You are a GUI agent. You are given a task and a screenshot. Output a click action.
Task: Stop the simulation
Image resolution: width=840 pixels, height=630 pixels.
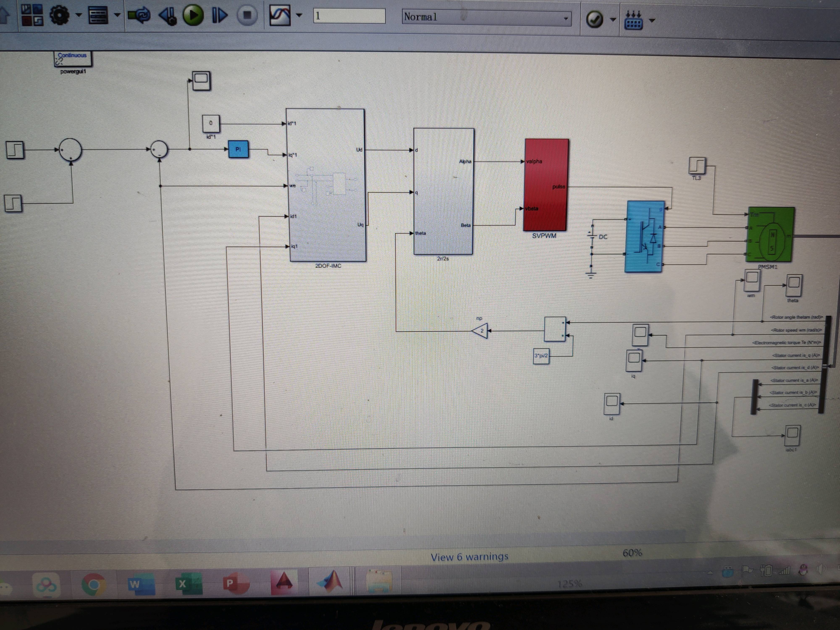247,15
